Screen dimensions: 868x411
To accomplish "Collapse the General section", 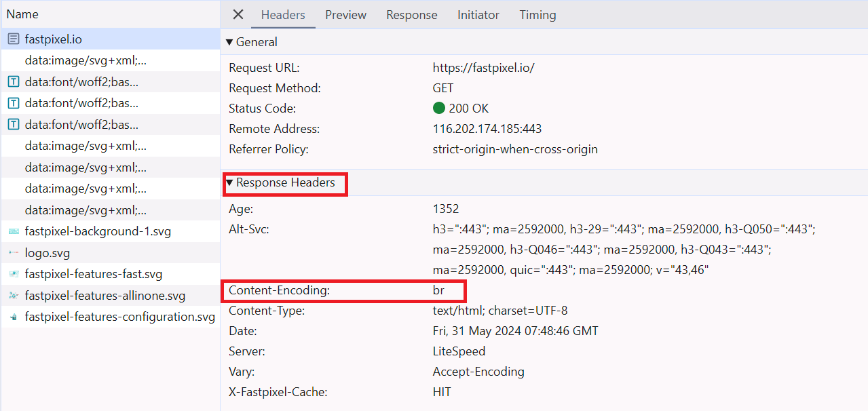I will pyautogui.click(x=230, y=42).
